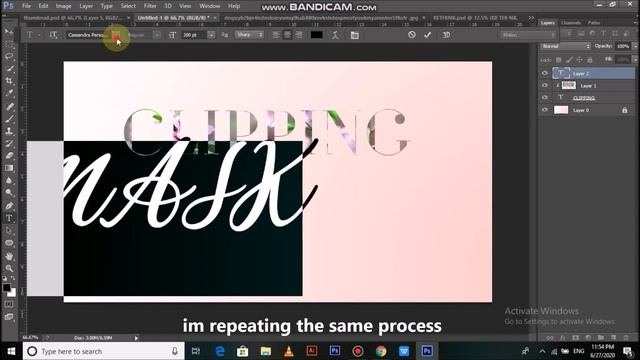Open the font style dropdown
This screenshot has height=360, width=640.
click(157, 35)
